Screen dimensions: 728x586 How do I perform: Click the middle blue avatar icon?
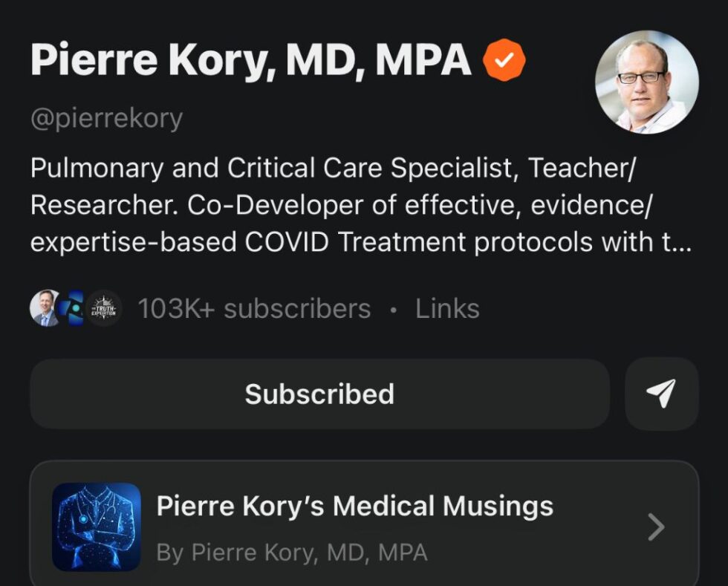tap(74, 307)
